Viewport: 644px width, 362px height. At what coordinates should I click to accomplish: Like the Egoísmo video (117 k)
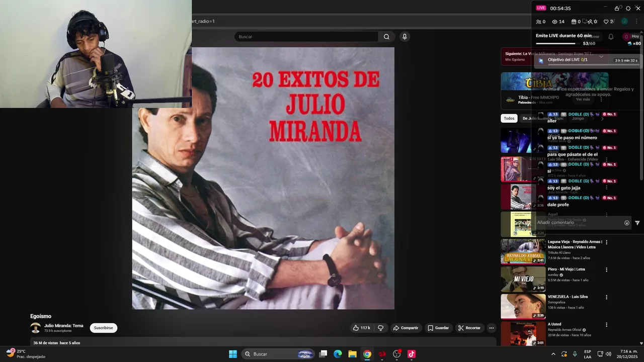click(x=362, y=328)
